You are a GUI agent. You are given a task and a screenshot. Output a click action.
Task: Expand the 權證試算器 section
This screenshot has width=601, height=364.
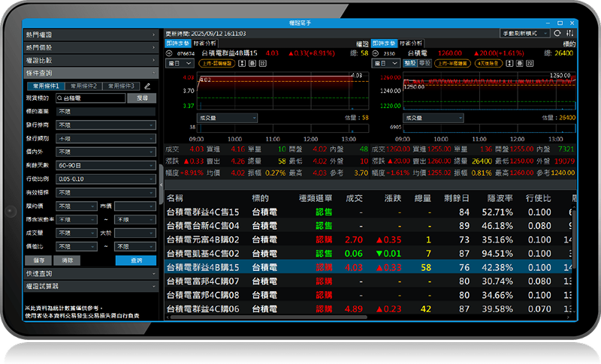(x=91, y=286)
